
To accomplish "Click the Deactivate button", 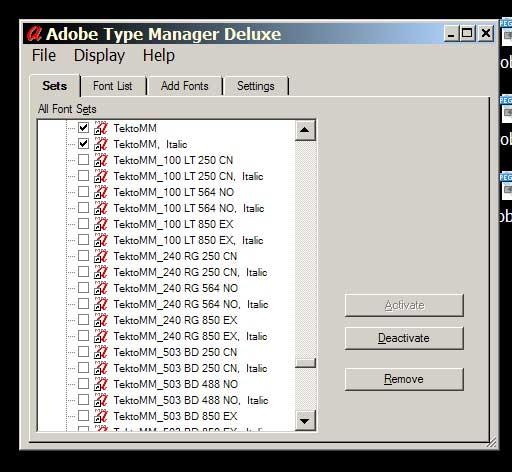I will coord(404,338).
